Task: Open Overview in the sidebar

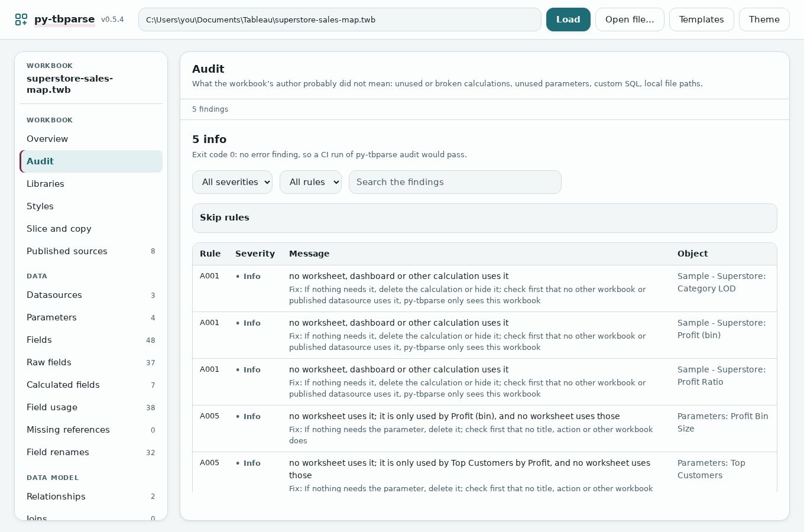Action: (91, 139)
